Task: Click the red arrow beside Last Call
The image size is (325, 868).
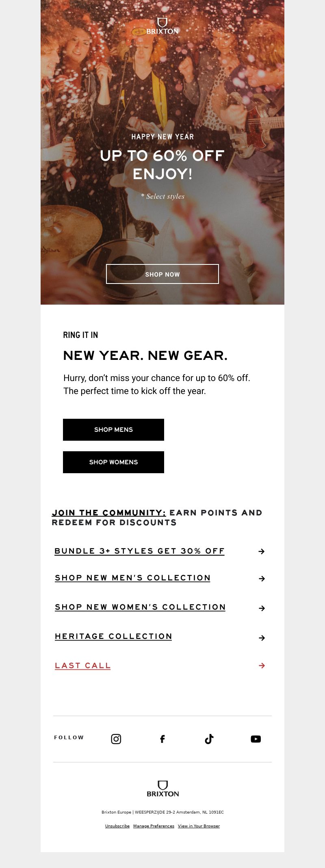Action: pyautogui.click(x=262, y=665)
